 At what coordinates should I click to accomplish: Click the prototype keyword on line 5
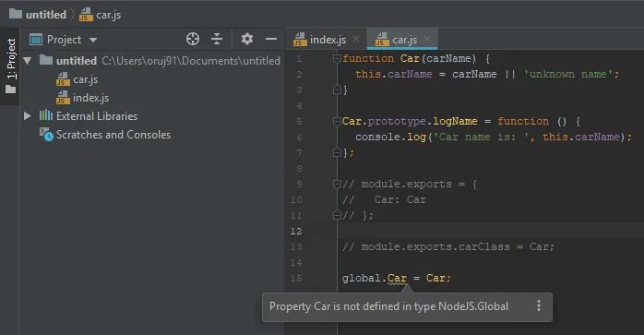(397, 121)
